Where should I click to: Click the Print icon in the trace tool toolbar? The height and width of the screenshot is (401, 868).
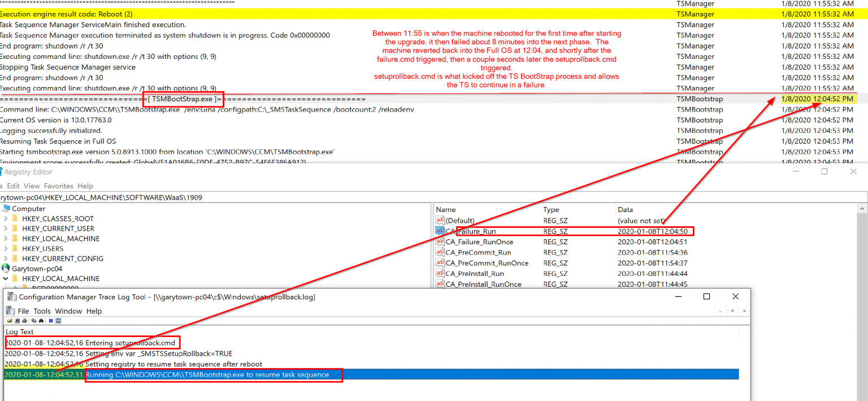tap(24, 321)
